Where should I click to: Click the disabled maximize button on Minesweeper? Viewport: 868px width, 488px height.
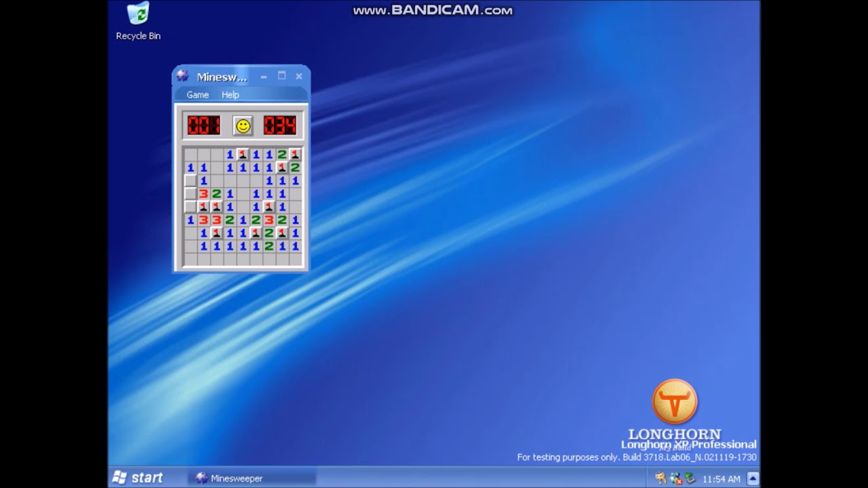pos(281,77)
